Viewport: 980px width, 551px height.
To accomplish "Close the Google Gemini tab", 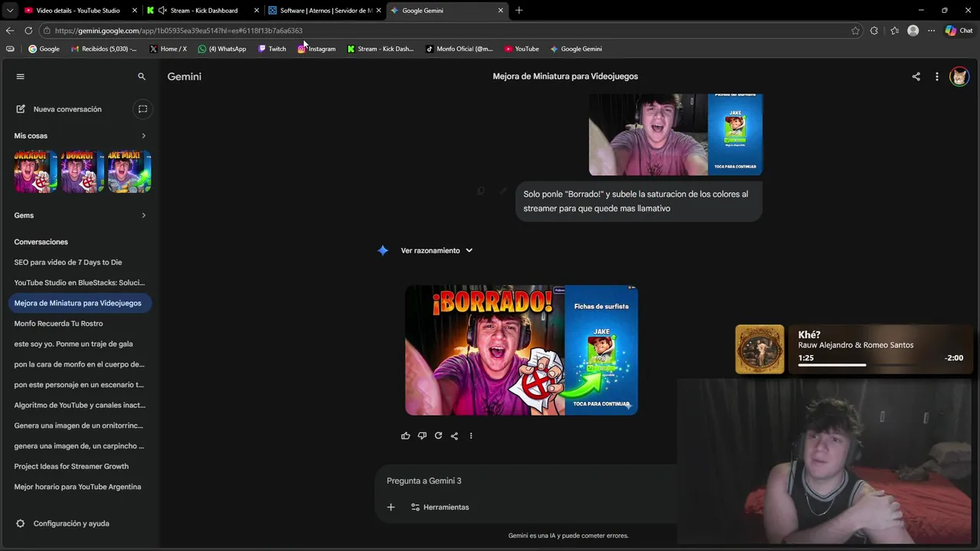I will coord(501,10).
